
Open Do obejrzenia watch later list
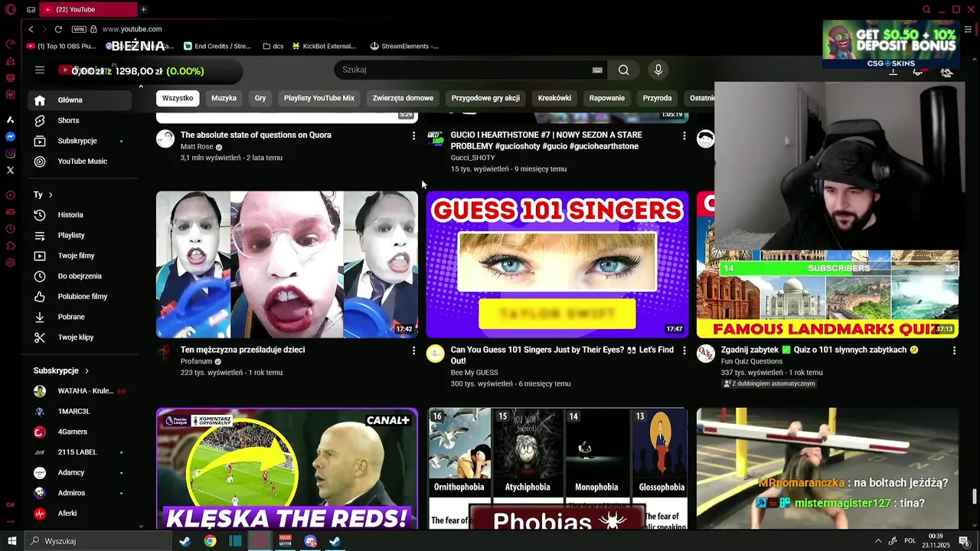[x=80, y=276]
